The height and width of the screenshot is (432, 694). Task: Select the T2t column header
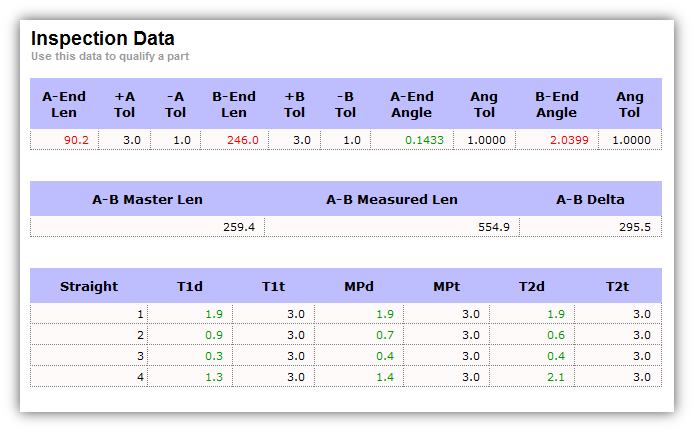618,286
